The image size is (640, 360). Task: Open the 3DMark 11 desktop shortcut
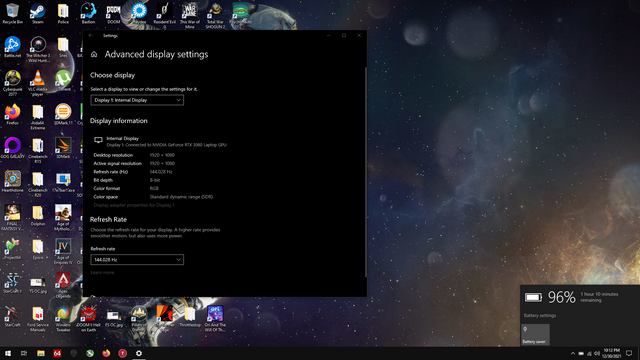point(63,114)
